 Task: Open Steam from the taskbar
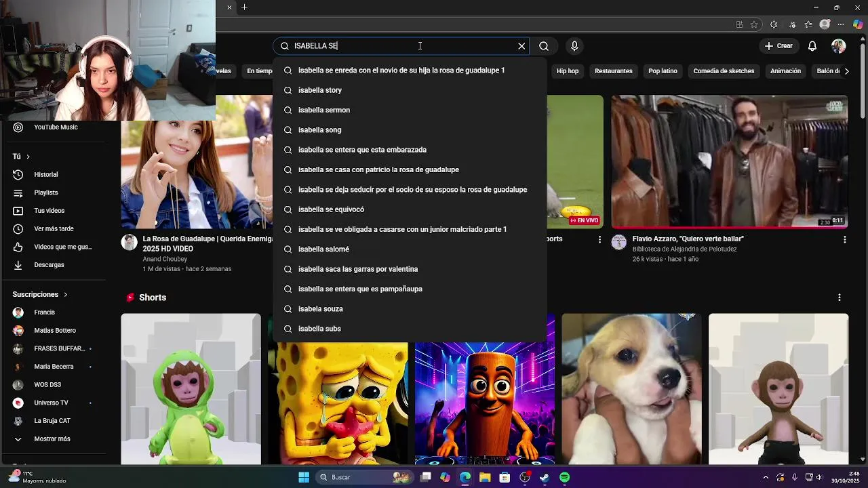click(x=545, y=477)
